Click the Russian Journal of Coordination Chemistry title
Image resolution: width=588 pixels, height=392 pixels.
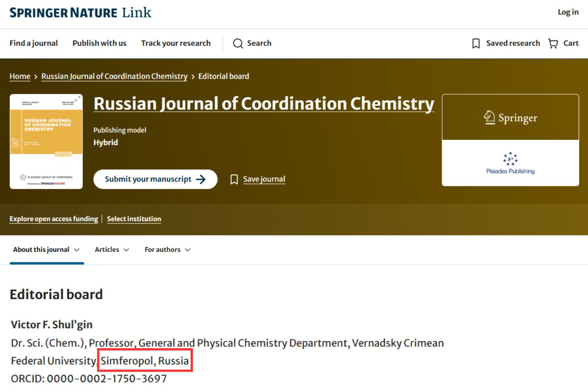[264, 104]
